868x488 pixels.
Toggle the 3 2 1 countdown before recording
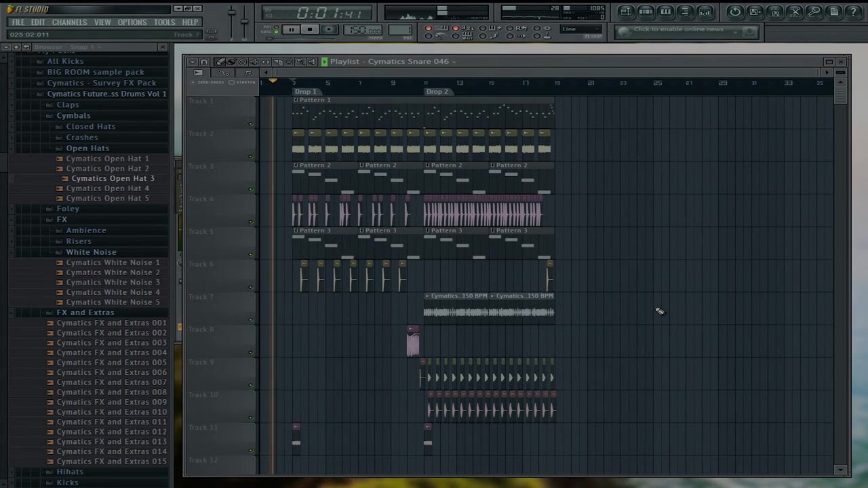tap(455, 28)
